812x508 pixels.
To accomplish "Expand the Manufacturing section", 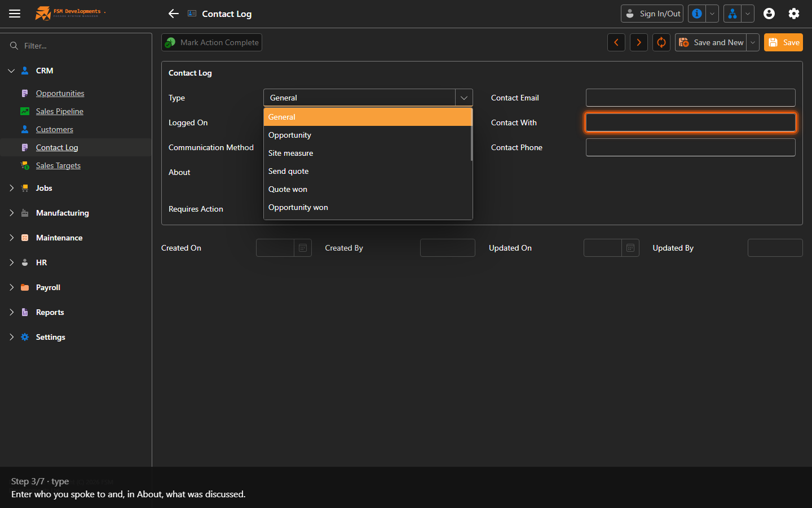I will pyautogui.click(x=11, y=213).
